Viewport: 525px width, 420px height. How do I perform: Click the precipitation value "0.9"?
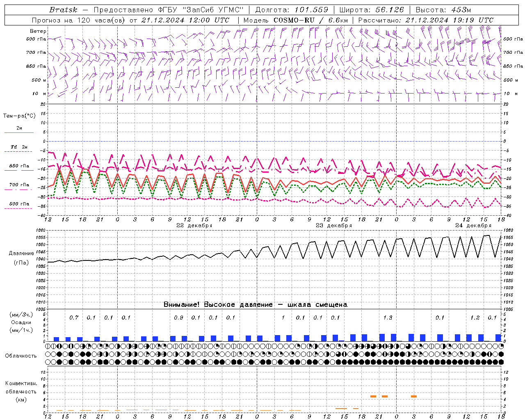pyautogui.click(x=178, y=317)
